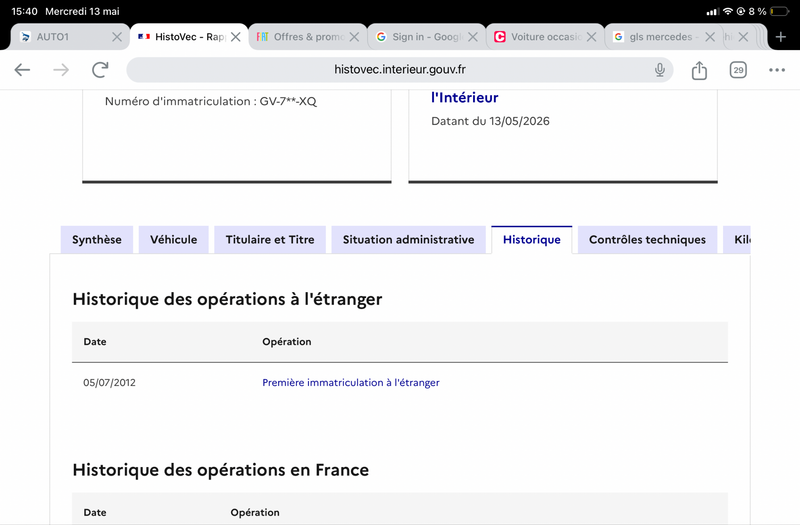
Task: Open the Synthèse tab
Action: 96,239
